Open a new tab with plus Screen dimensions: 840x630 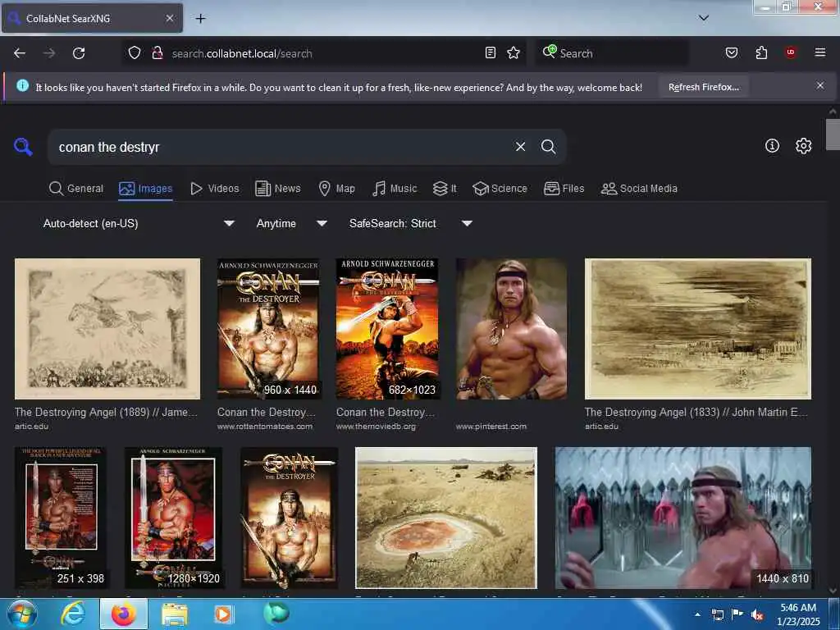click(x=200, y=19)
